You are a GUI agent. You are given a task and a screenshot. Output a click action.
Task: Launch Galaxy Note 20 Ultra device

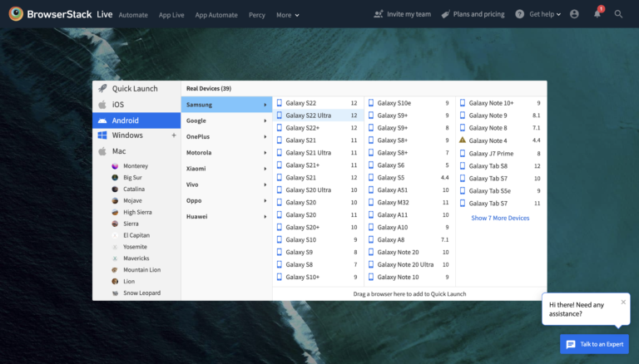[x=409, y=264]
